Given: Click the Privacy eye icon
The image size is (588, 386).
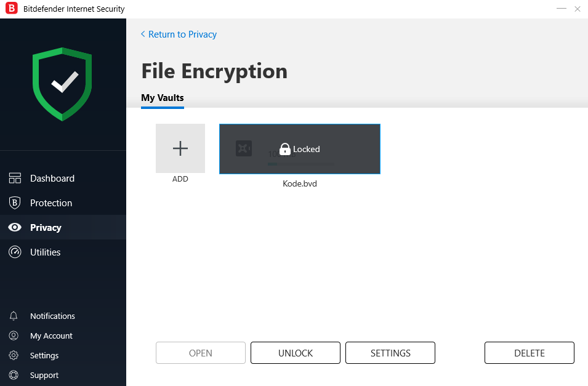Looking at the screenshot, I should [15, 227].
